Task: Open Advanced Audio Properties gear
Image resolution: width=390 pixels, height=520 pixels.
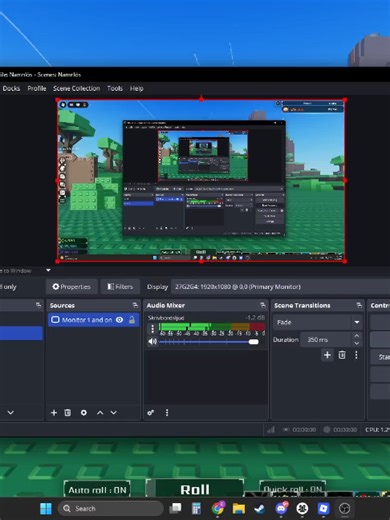Action: pyautogui.click(x=151, y=413)
